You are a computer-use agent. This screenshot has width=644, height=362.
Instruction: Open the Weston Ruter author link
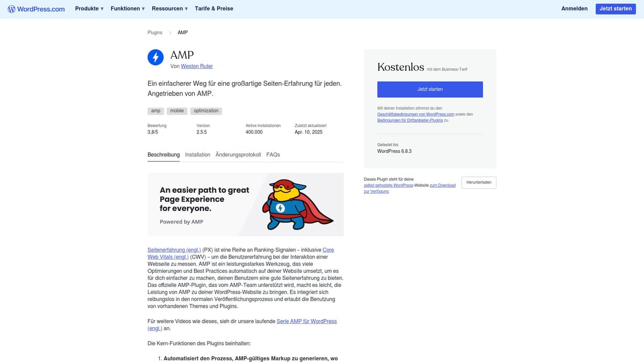pyautogui.click(x=196, y=66)
